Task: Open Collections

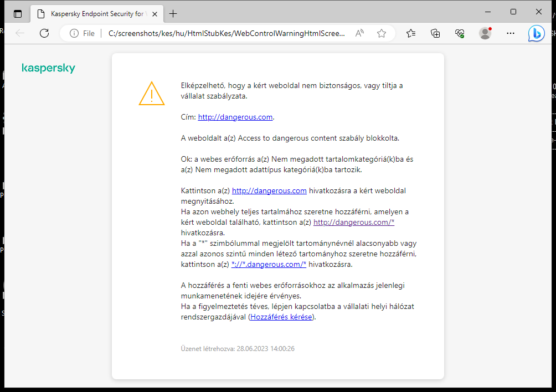Action: (x=435, y=33)
